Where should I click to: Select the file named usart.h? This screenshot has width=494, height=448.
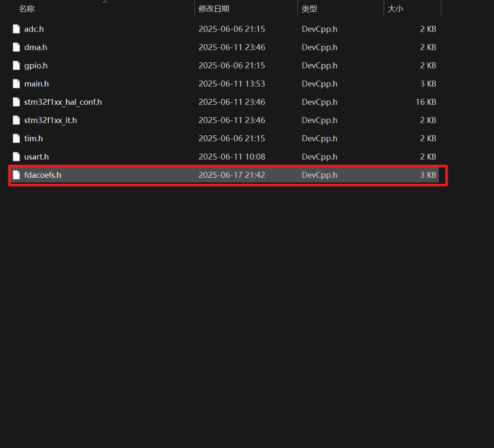coord(37,157)
